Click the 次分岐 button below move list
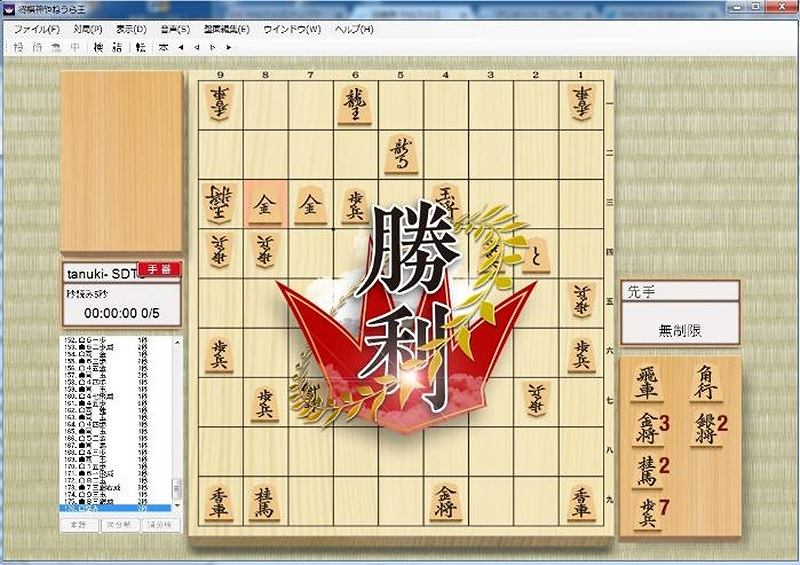The height and width of the screenshot is (565, 800). coord(121,525)
